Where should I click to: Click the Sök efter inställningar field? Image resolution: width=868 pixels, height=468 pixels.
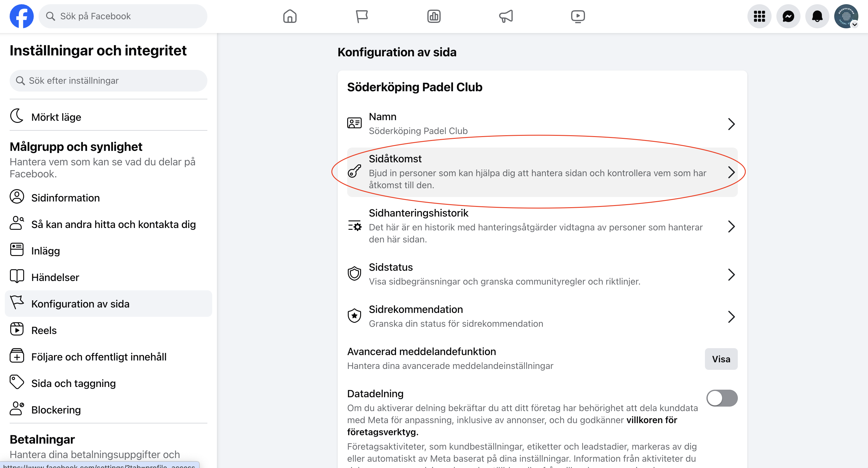[x=108, y=81]
